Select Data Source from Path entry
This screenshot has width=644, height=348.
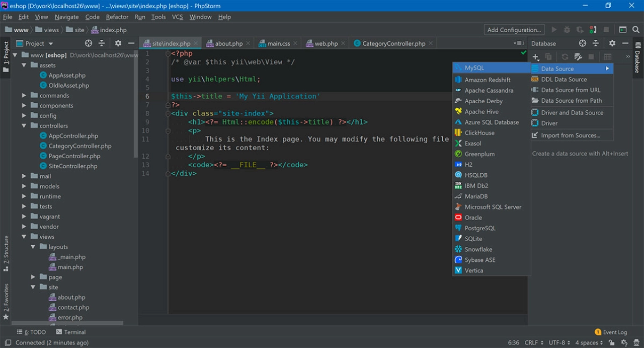coord(572,100)
